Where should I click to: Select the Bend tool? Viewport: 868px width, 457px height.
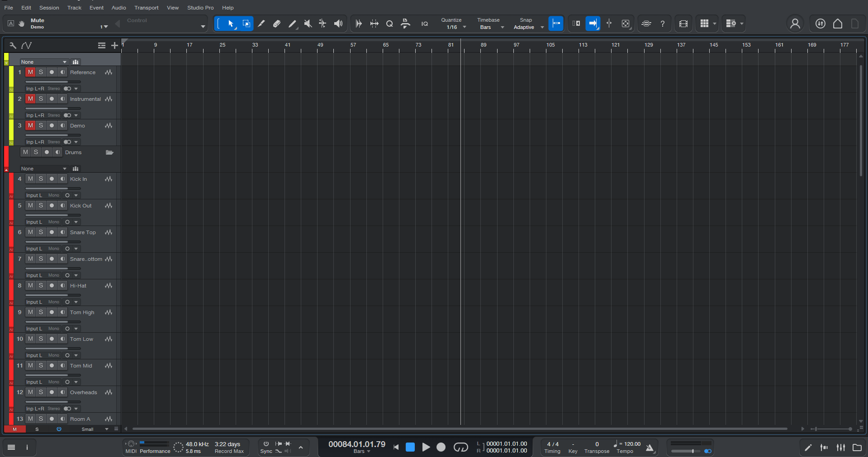[x=323, y=24]
